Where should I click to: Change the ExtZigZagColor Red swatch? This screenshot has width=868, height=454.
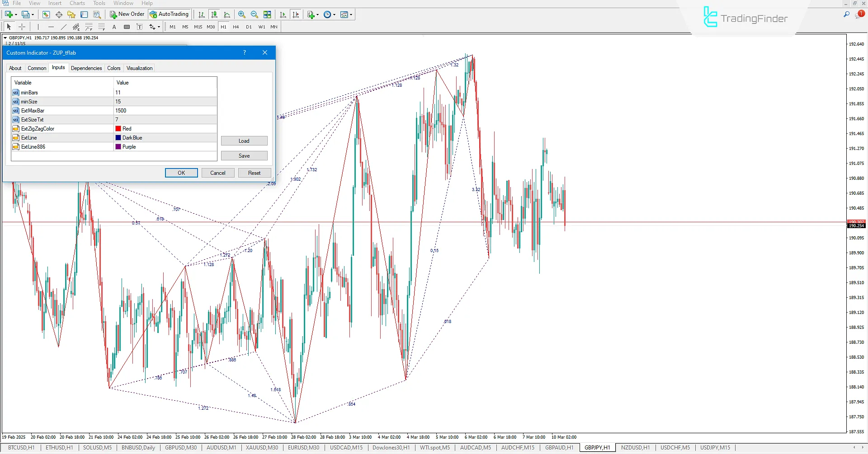click(x=118, y=129)
